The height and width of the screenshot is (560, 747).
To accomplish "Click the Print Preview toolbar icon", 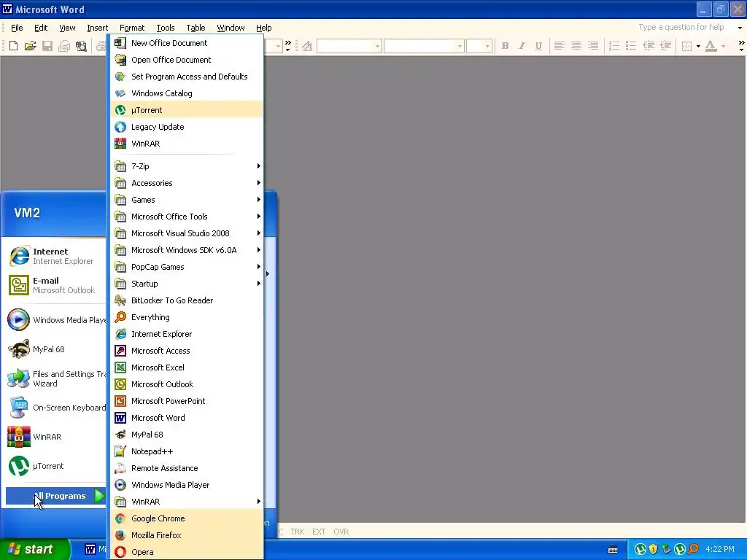I will click(x=82, y=46).
